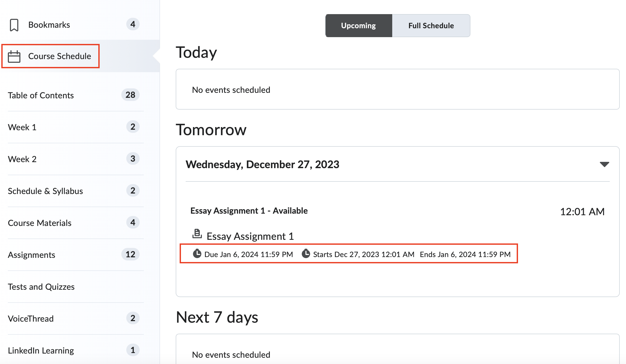Click the Wednesday, December 27, 2023 heading
This screenshot has width=626, height=364.
[262, 164]
